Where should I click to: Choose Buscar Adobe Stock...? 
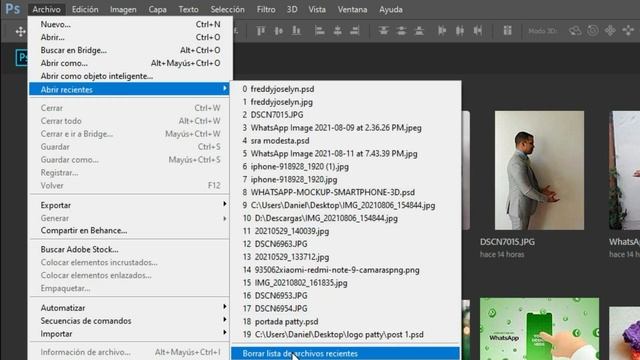pos(130,249)
